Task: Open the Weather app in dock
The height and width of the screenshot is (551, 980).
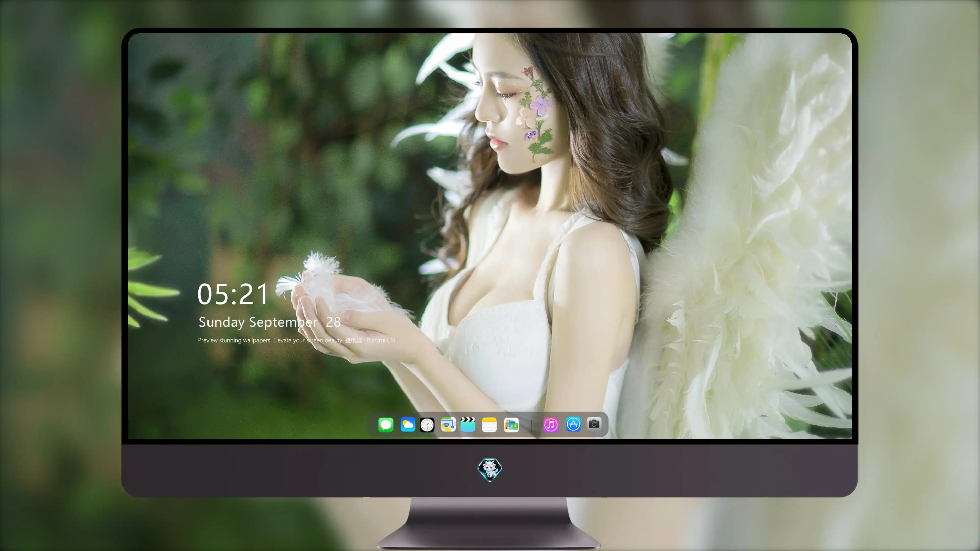Action: [408, 424]
